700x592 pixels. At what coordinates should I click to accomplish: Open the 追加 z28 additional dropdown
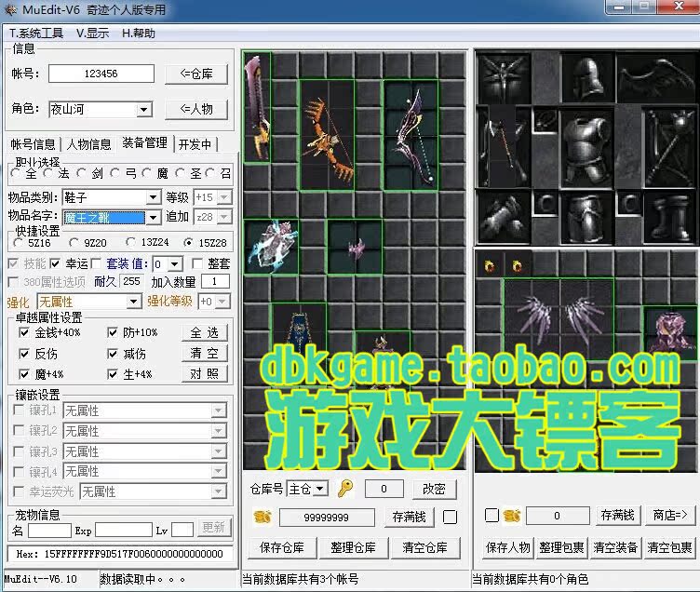tap(224, 217)
